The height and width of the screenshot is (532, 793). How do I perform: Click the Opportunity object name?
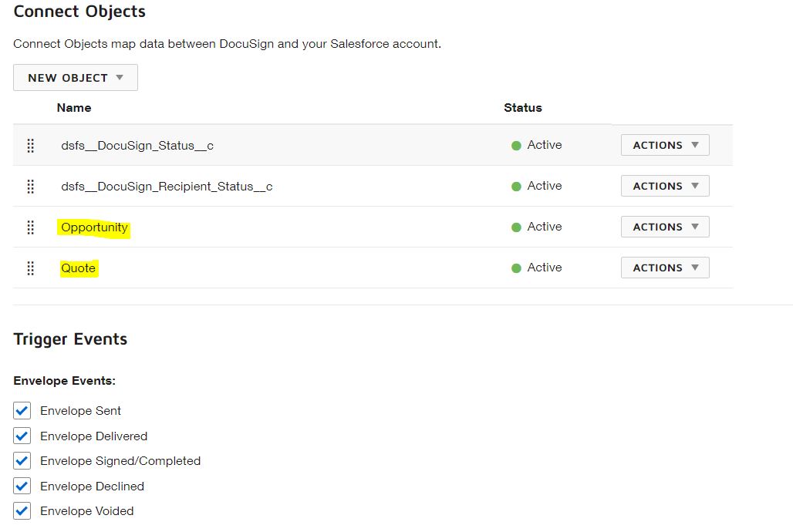click(x=94, y=227)
